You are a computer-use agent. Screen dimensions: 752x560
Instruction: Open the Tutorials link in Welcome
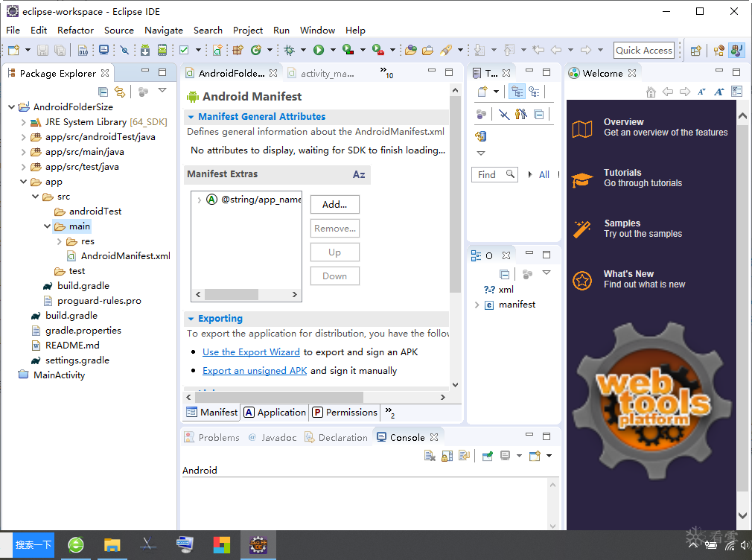(x=622, y=172)
